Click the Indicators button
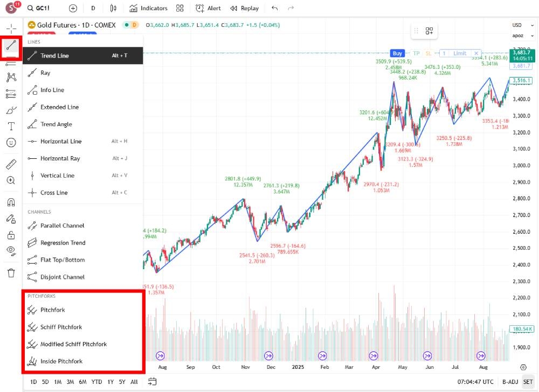This screenshot has height=392, width=539. pyautogui.click(x=148, y=8)
